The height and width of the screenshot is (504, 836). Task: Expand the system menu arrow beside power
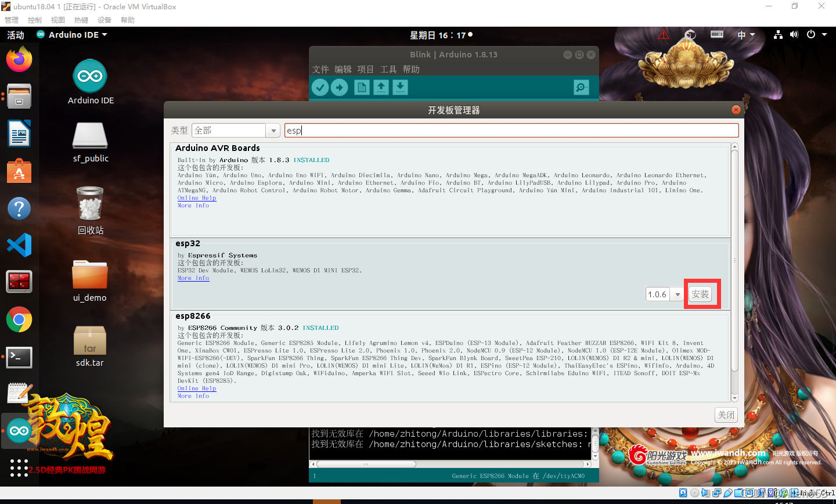pos(824,35)
